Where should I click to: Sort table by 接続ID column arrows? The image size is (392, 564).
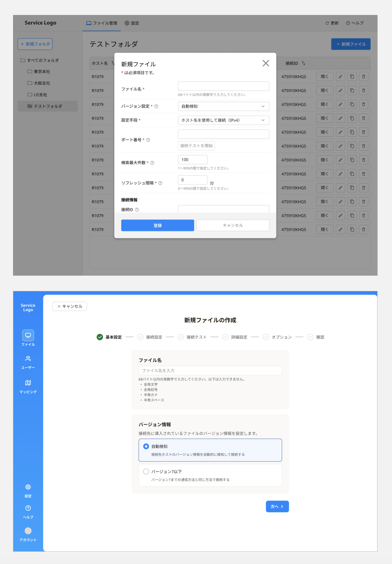[303, 63]
